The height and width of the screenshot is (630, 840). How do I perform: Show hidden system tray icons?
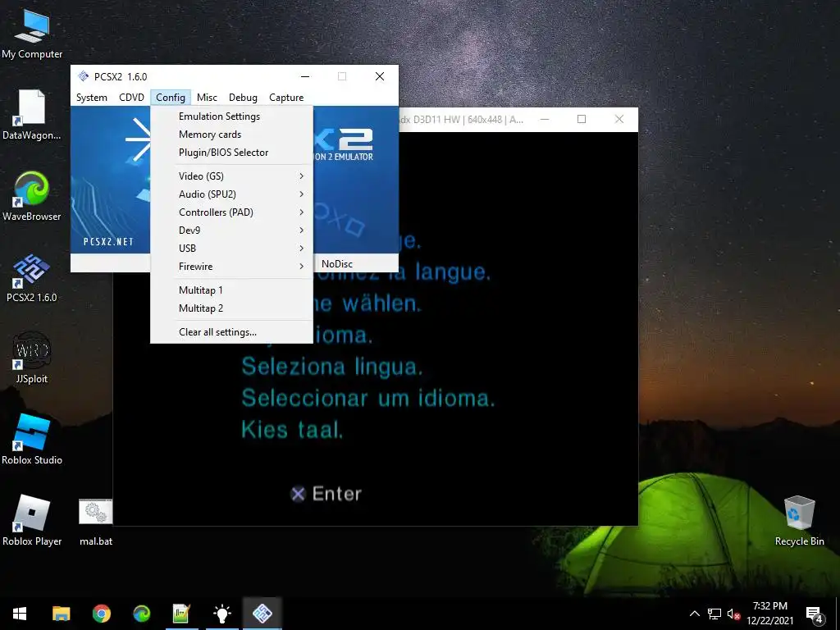[694, 614]
